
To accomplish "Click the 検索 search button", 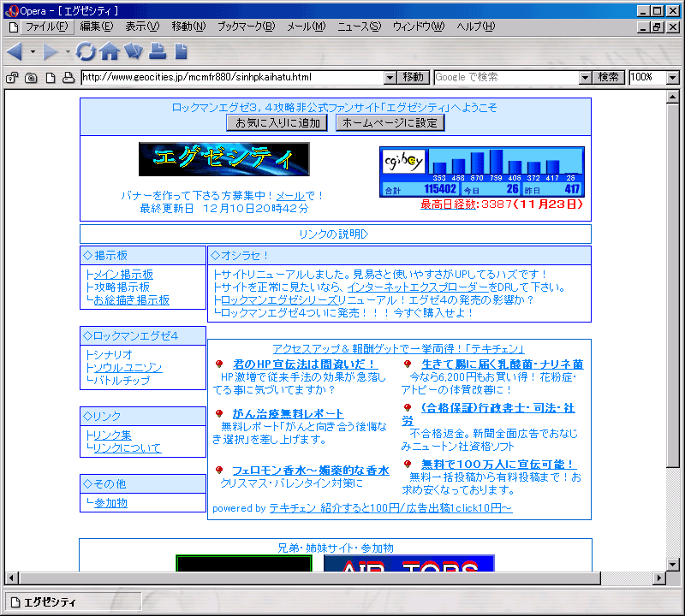I will [x=608, y=78].
